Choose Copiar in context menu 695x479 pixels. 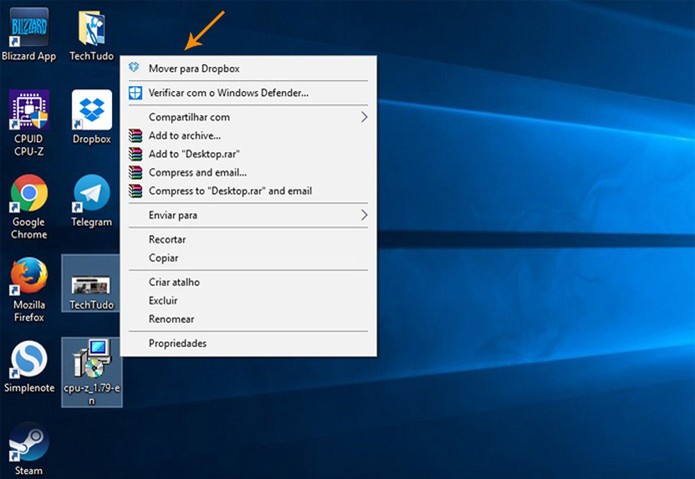pyautogui.click(x=248, y=258)
